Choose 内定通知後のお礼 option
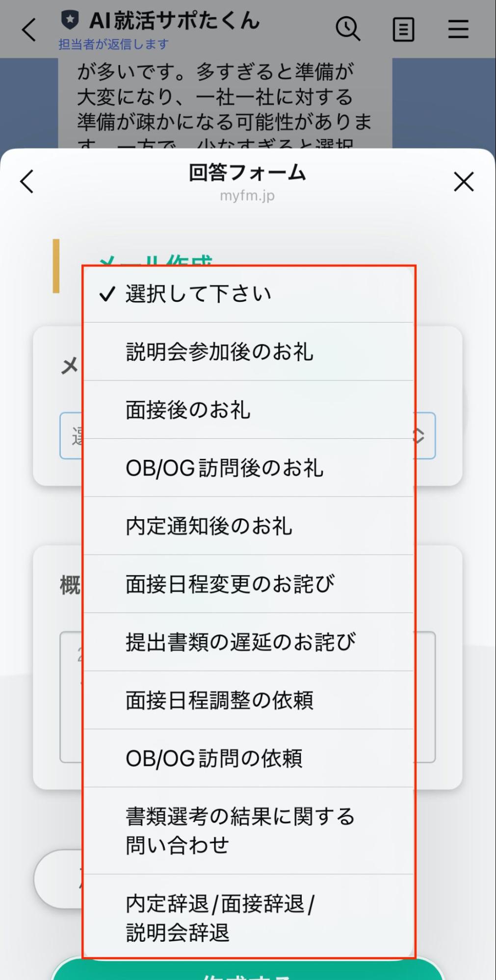Viewport: 496px width, 980px height. click(209, 526)
